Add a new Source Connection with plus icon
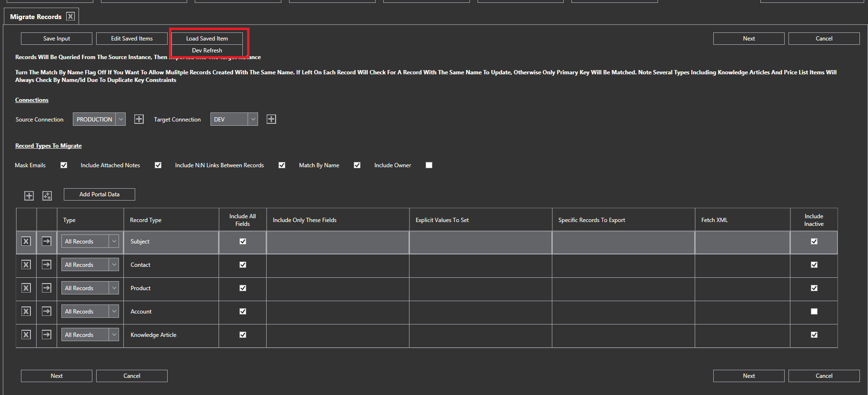Image resolution: width=868 pixels, height=395 pixels. pos(139,119)
